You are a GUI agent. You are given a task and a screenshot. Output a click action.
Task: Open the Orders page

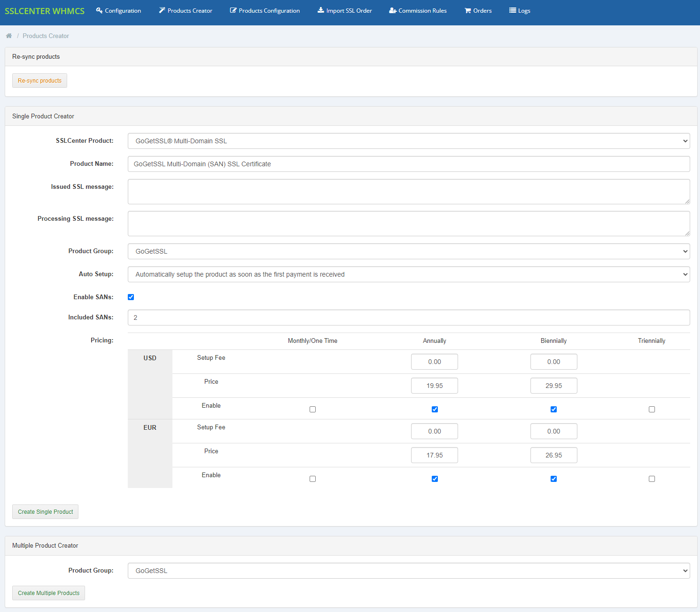point(478,10)
